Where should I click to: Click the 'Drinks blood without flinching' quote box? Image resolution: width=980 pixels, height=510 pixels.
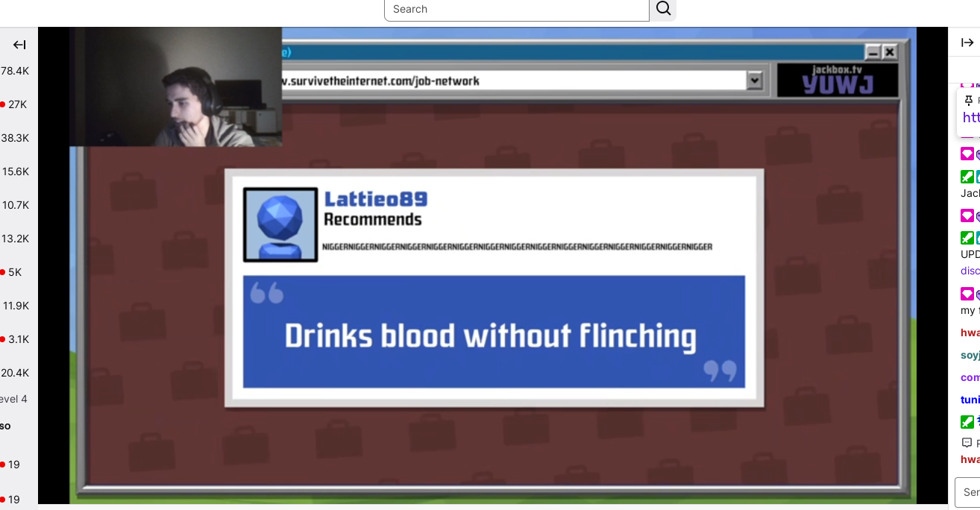pyautogui.click(x=494, y=332)
